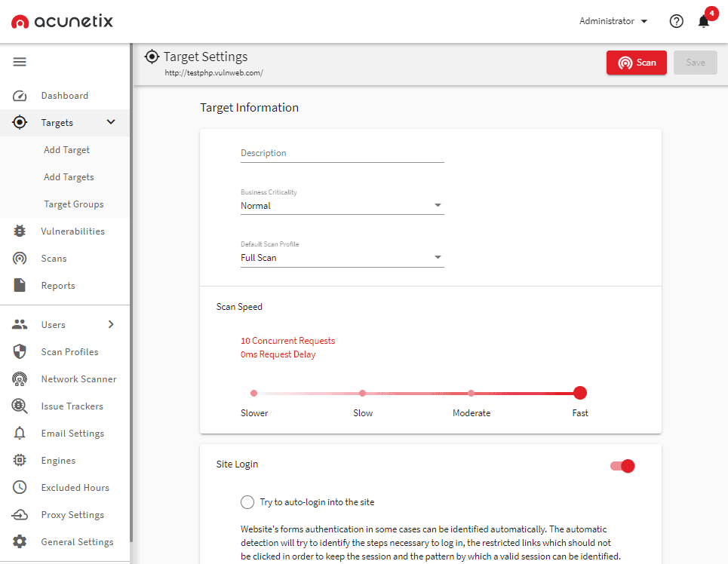The image size is (728, 564).
Task: Click the red Scan button
Action: [636, 63]
